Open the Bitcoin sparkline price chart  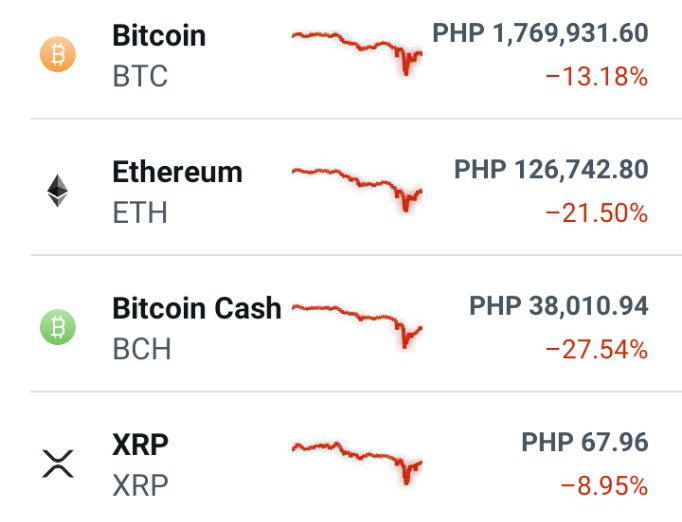[x=357, y=54]
